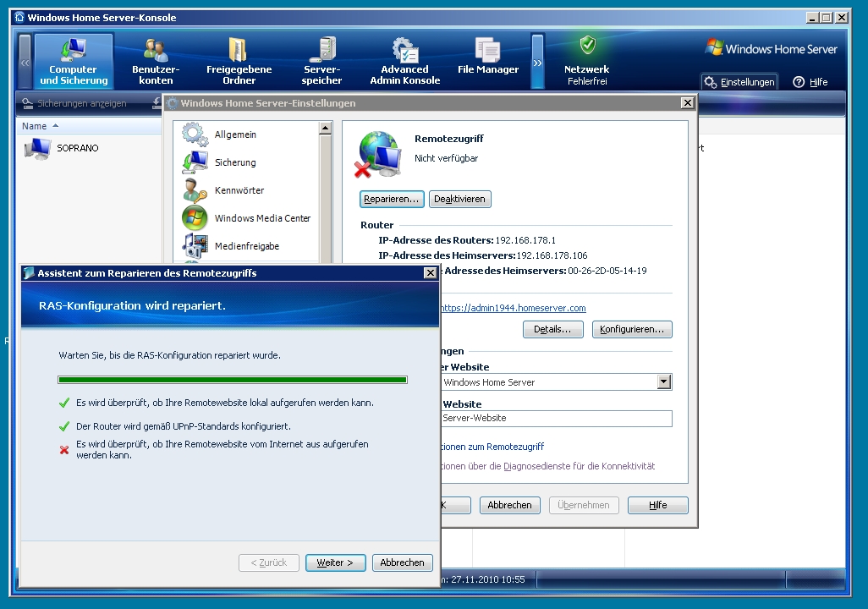The image size is (868, 609).
Task: Select the Windows Media Center icon
Action: (195, 218)
